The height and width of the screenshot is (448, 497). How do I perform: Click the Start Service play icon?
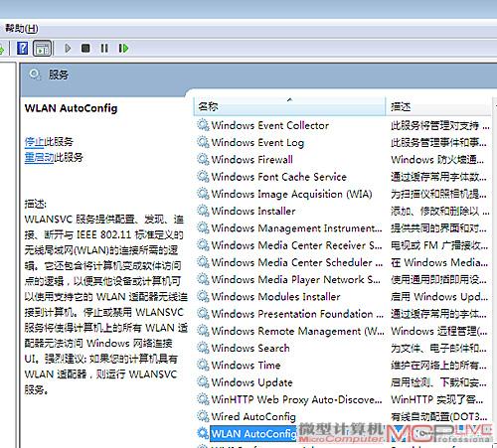[68, 49]
